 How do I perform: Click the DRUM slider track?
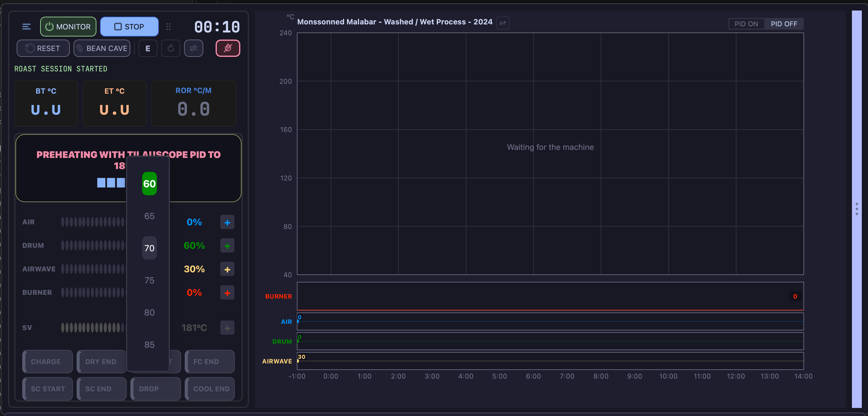pos(93,246)
